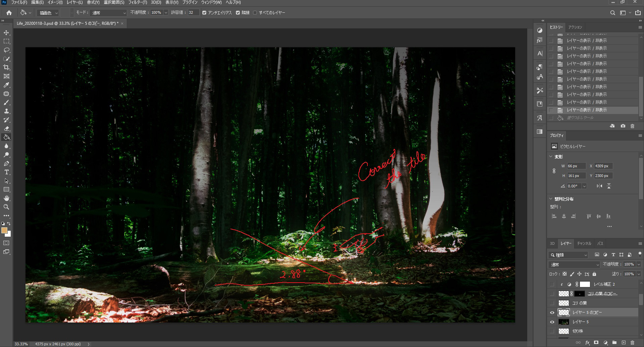Flip horizontal icon in Properties transform

599,186
